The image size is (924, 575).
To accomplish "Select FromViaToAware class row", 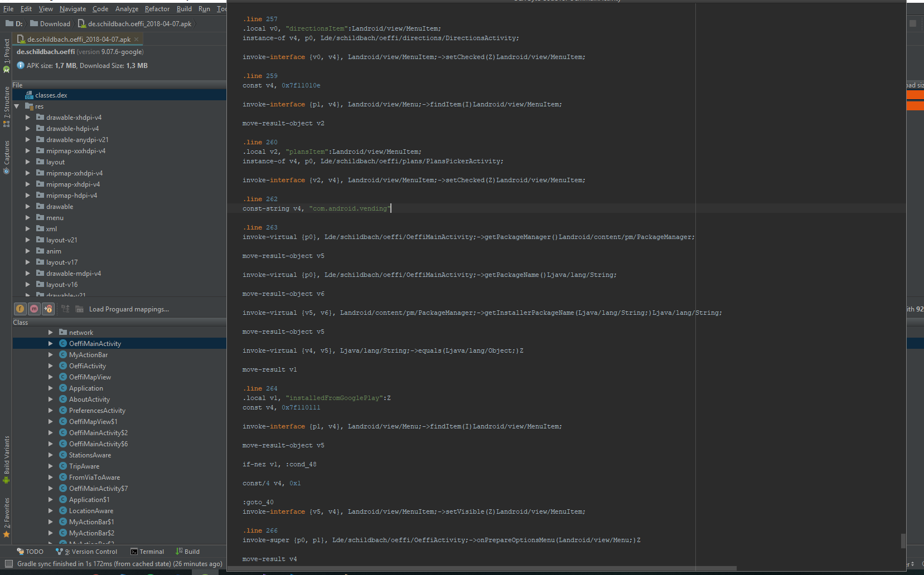I will pyautogui.click(x=119, y=477).
